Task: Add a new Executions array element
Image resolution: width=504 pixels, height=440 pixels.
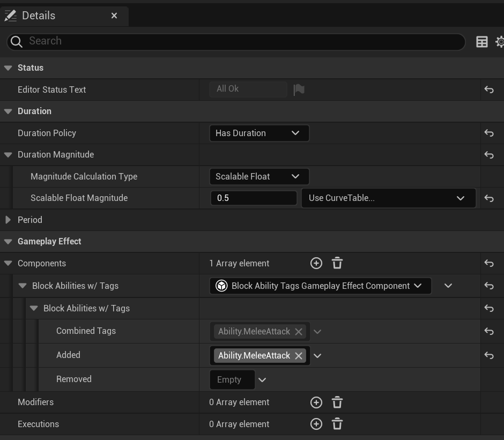Action: 316,424
